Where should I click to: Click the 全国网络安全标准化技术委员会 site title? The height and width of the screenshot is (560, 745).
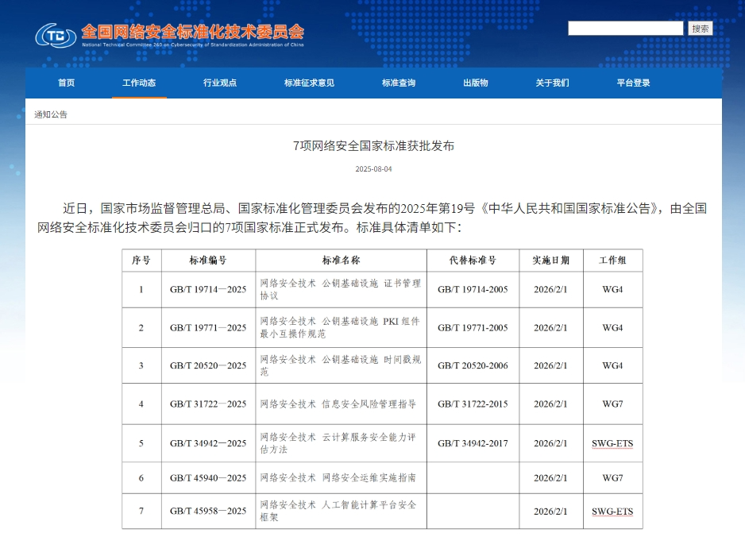tap(192, 32)
